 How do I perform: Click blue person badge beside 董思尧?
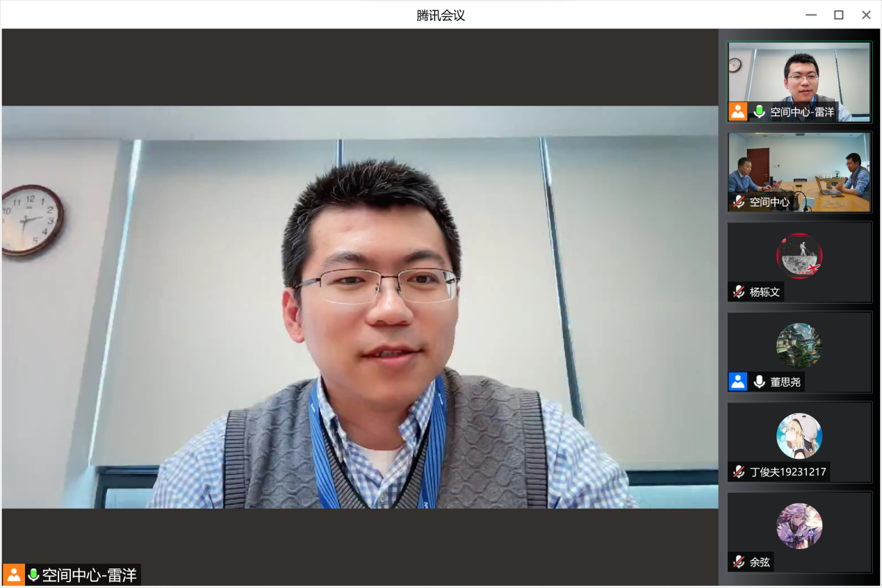pyautogui.click(x=737, y=382)
